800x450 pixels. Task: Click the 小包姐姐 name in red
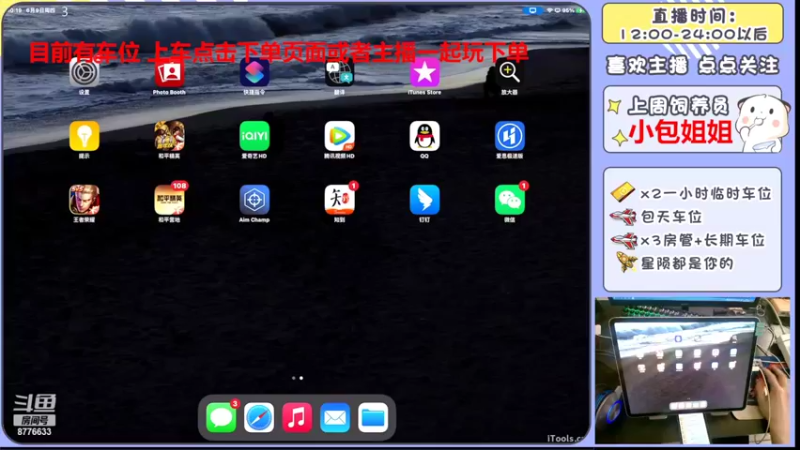click(x=680, y=132)
